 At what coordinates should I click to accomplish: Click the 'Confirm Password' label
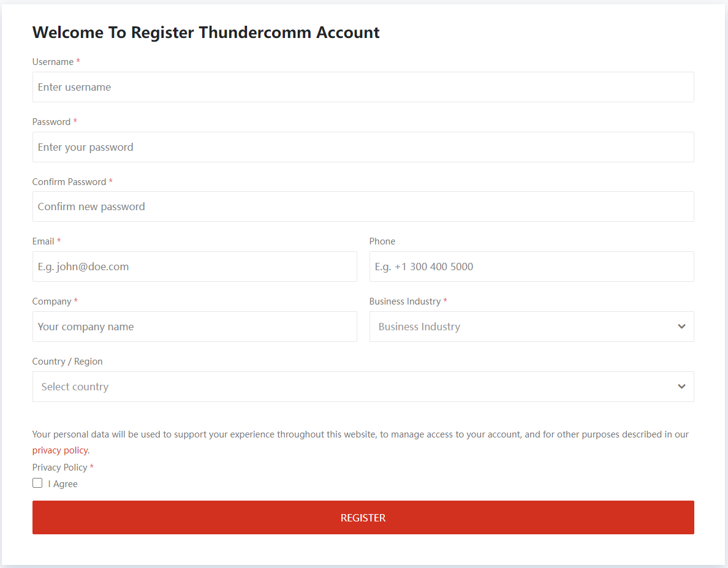tap(69, 182)
